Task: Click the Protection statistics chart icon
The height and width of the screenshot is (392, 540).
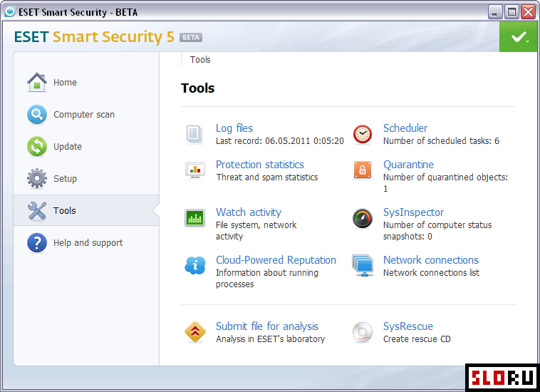Action: [195, 170]
